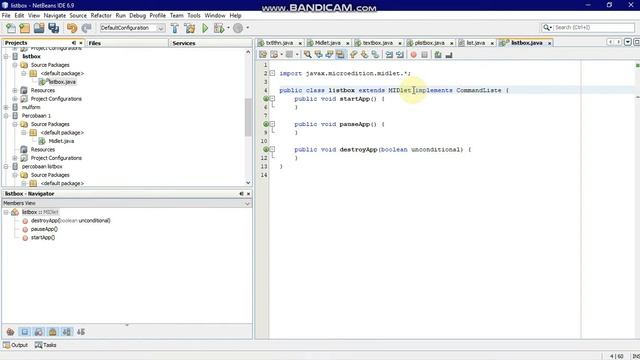The width and height of the screenshot is (640, 360).
Task: Collapse the import statement fold
Action: coord(272,73)
